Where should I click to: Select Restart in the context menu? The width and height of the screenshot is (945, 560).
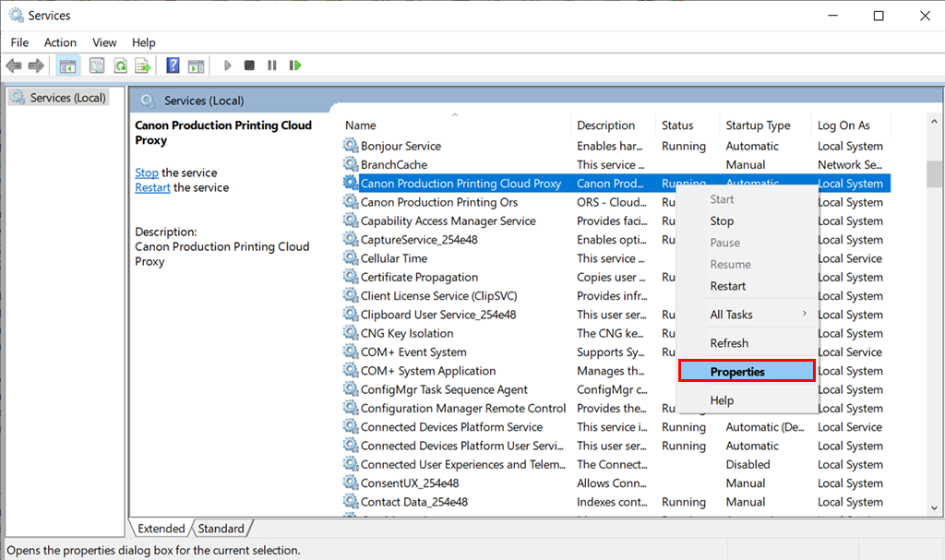point(728,286)
